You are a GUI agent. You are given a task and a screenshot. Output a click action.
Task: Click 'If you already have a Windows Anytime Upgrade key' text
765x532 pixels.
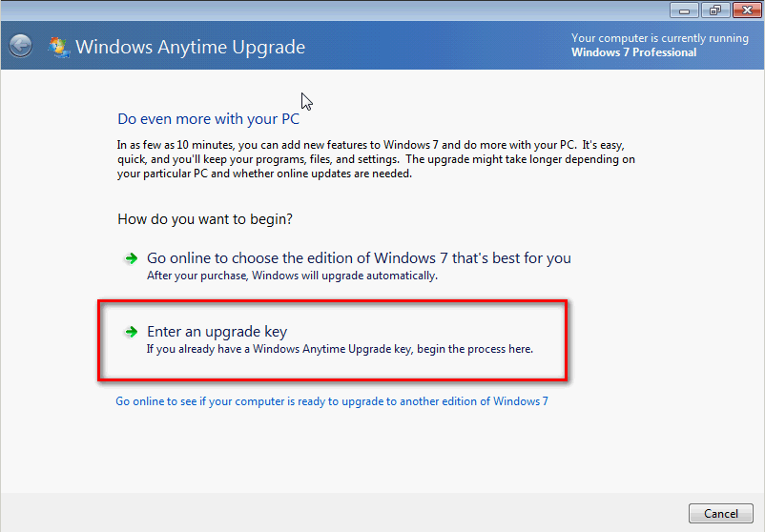point(279,349)
